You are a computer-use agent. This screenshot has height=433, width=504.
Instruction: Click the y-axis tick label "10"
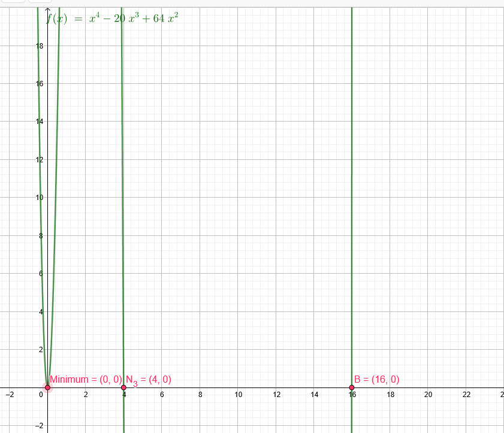coord(40,198)
